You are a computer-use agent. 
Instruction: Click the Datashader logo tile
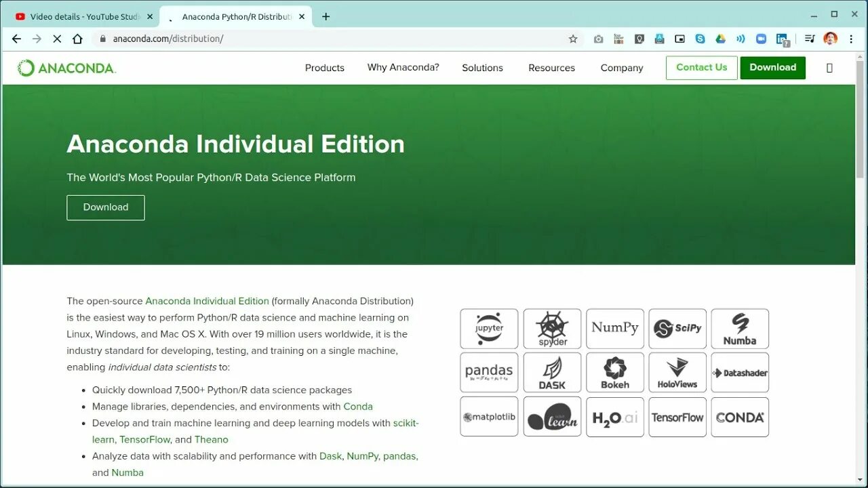coord(740,372)
